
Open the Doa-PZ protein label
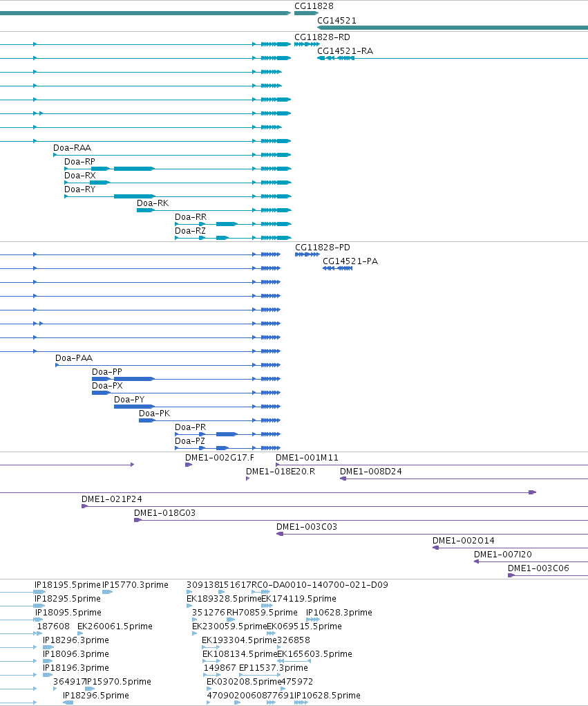click(190, 440)
